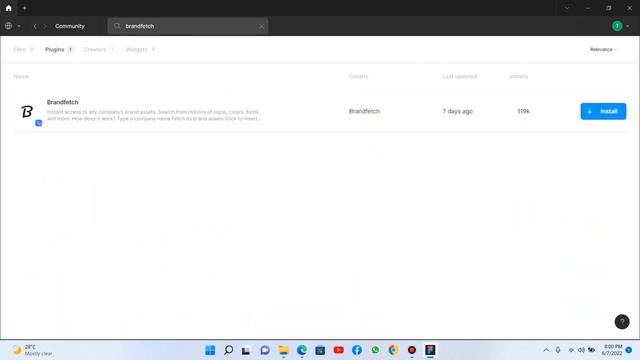Open the Brandfetch plugin title
Image resolution: width=640 pixels, height=360 pixels.
coord(62,102)
